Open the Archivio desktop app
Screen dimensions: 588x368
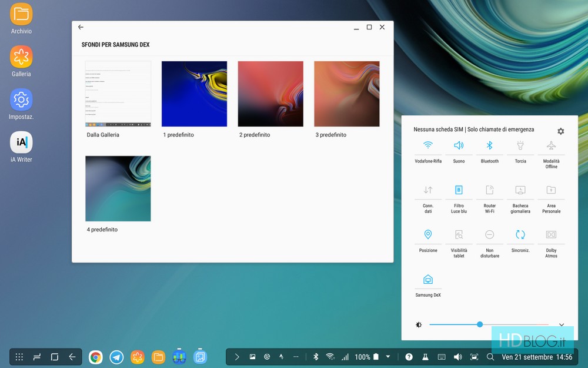click(21, 19)
